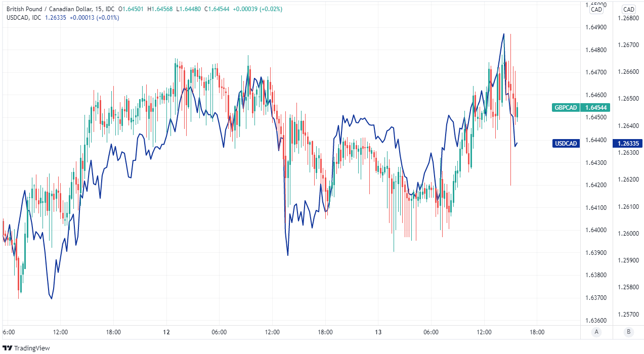This screenshot has width=644, height=354.
Task: Click the blue USDCAD price tag
Action: point(566,144)
